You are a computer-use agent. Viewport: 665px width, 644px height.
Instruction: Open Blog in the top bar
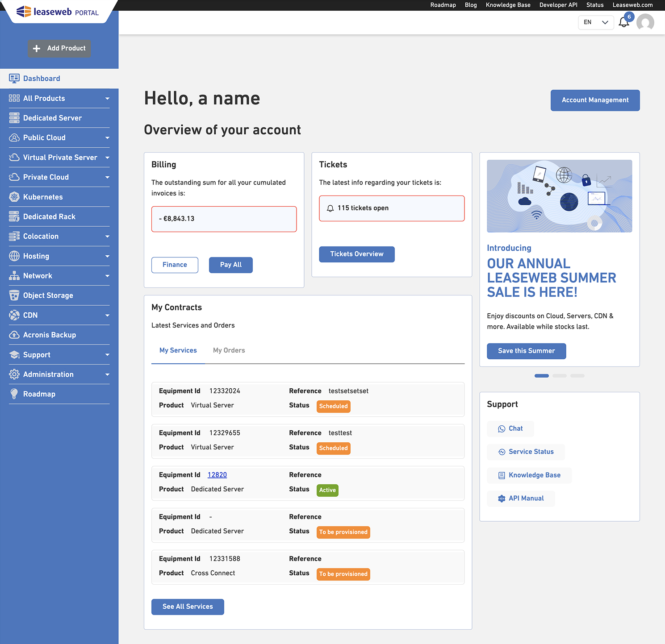(471, 5)
